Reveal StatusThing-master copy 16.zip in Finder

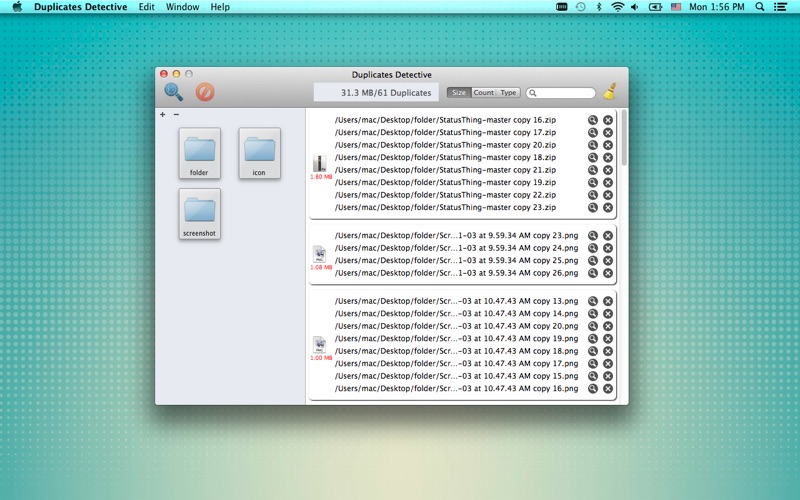(x=592, y=120)
